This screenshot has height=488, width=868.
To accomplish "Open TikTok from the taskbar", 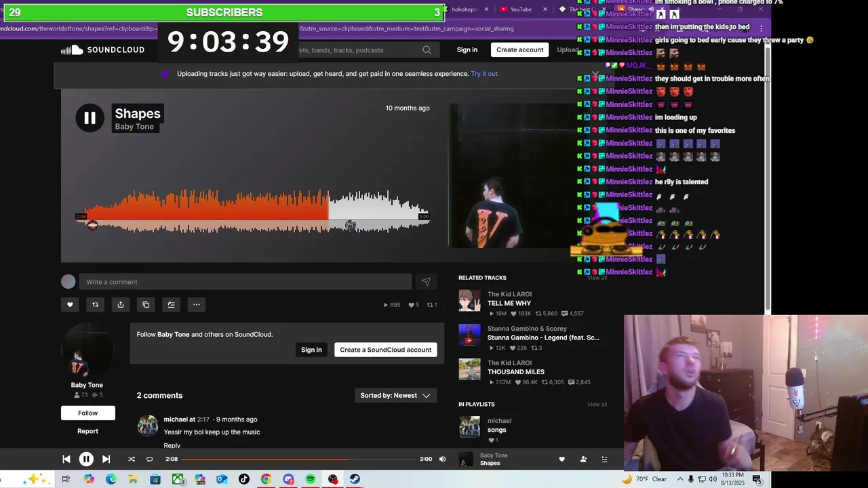I will [244, 479].
